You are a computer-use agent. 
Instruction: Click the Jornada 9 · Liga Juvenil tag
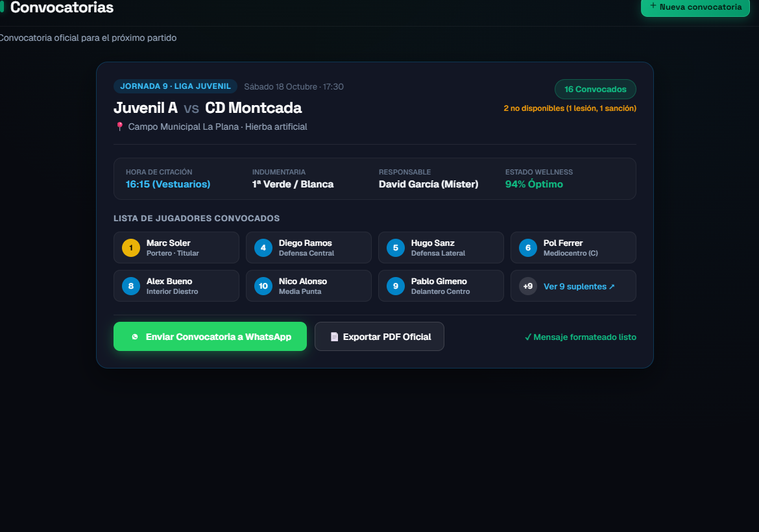pyautogui.click(x=175, y=86)
